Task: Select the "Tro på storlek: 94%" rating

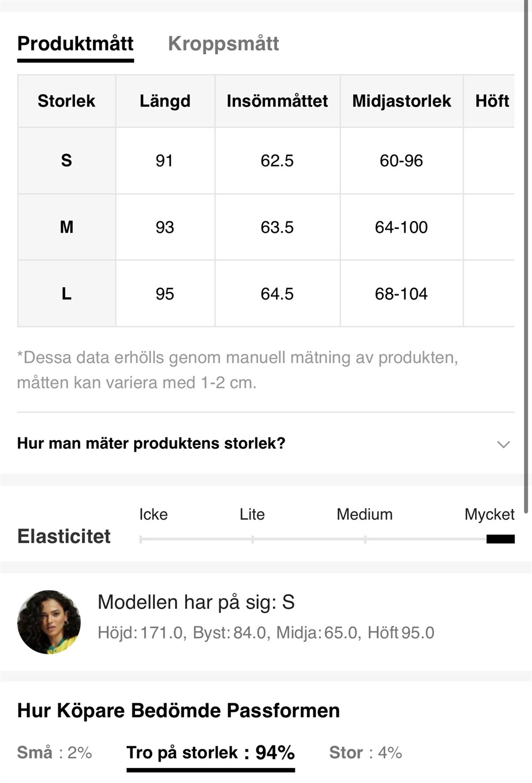Action: (x=210, y=753)
